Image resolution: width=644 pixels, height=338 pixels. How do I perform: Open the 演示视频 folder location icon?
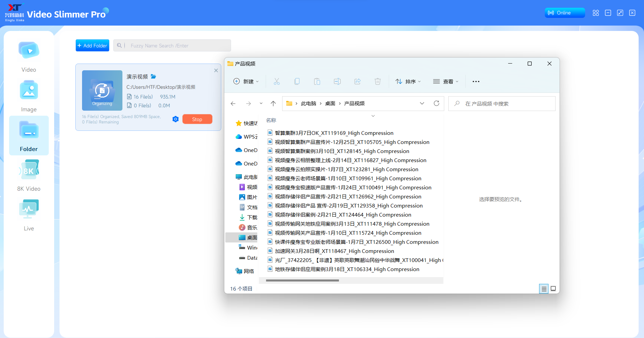pyautogui.click(x=153, y=77)
